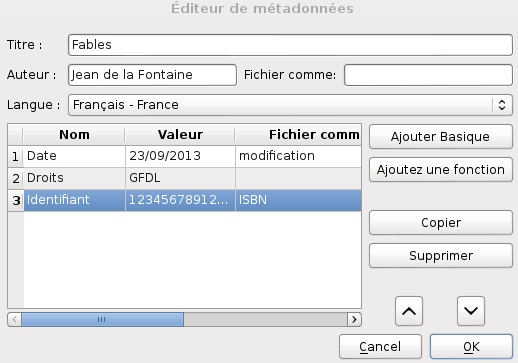
Task: Click the Auteur input field
Action: pos(152,75)
